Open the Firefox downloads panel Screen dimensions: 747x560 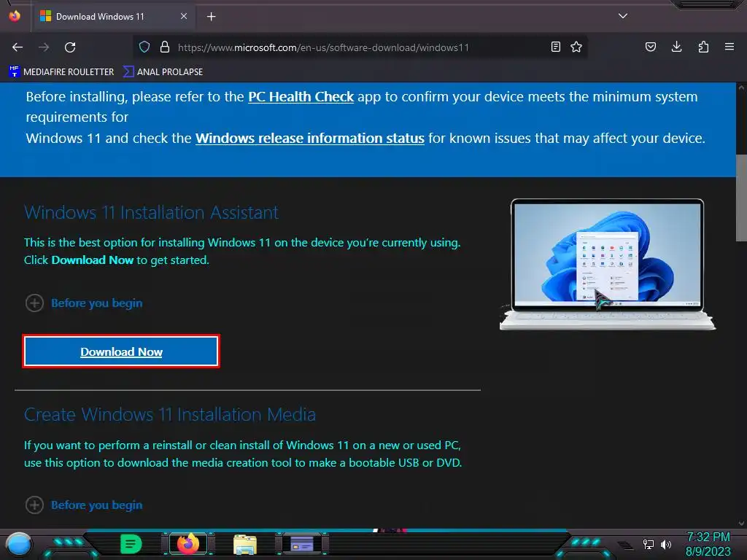(676, 47)
